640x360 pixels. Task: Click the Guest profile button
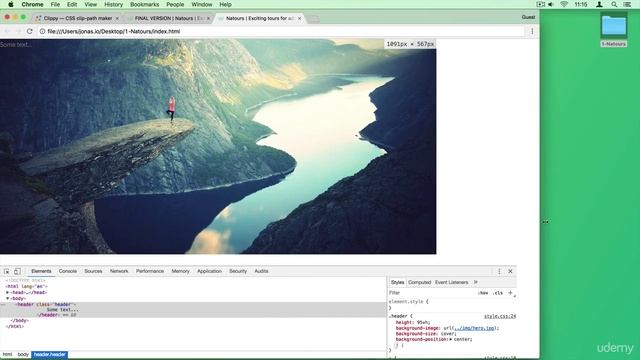(x=528, y=17)
